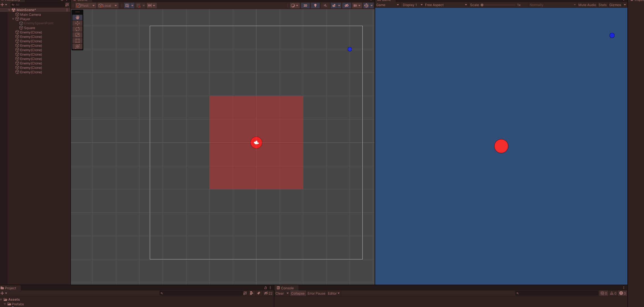
Task: Adjust the Game view Scale slider
Action: click(498, 5)
